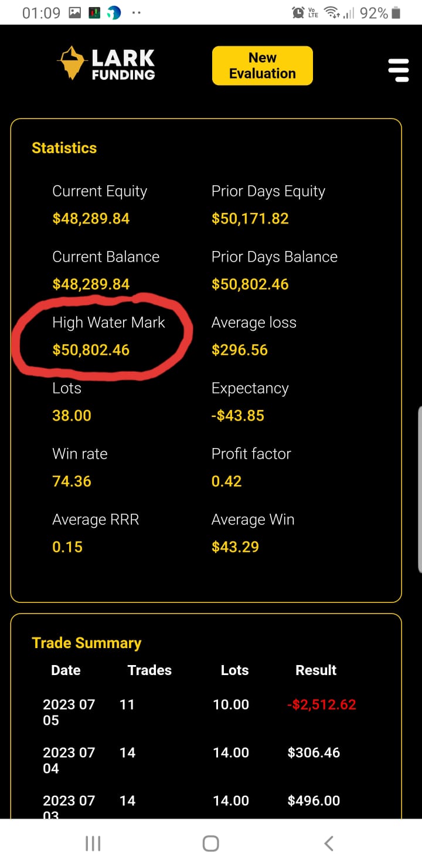Tap the battery icon in status bar
The width and height of the screenshot is (422, 868).
click(x=396, y=13)
